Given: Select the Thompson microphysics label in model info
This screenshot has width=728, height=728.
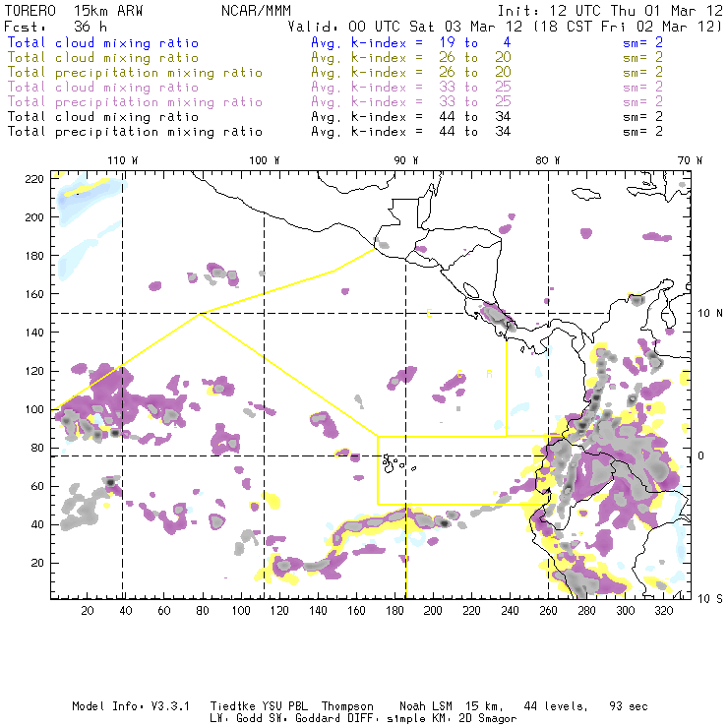Looking at the screenshot, I should click(346, 706).
